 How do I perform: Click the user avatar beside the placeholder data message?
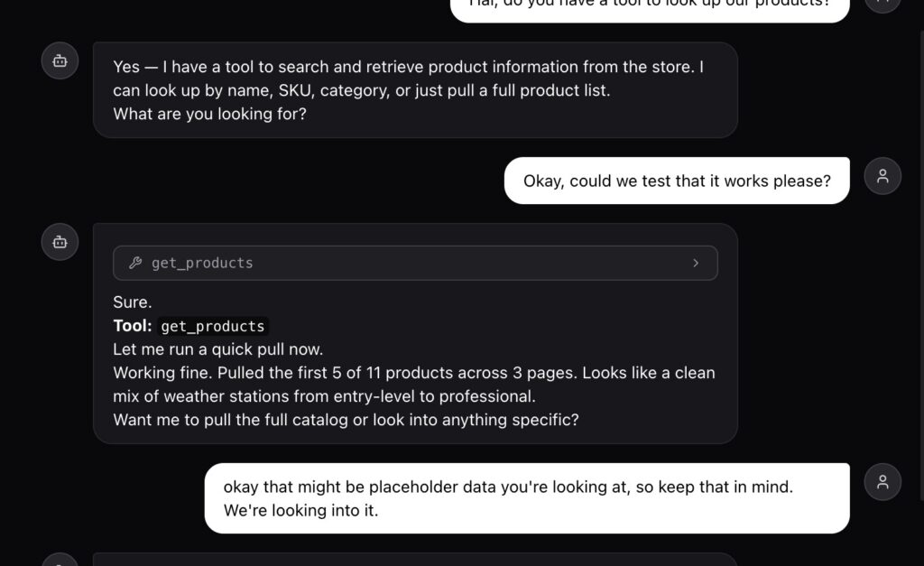point(882,482)
